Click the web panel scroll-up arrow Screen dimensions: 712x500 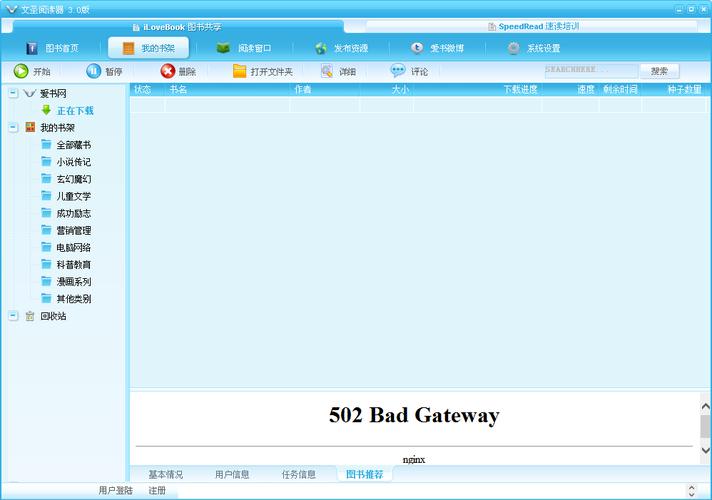tap(705, 406)
